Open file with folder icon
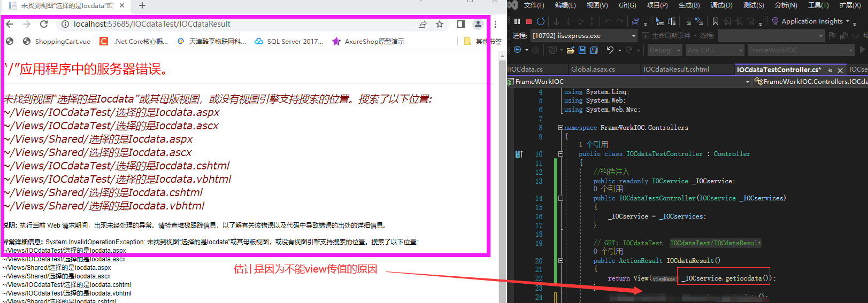Image resolution: width=868 pixels, height=303 pixels. pyautogui.click(x=570, y=50)
